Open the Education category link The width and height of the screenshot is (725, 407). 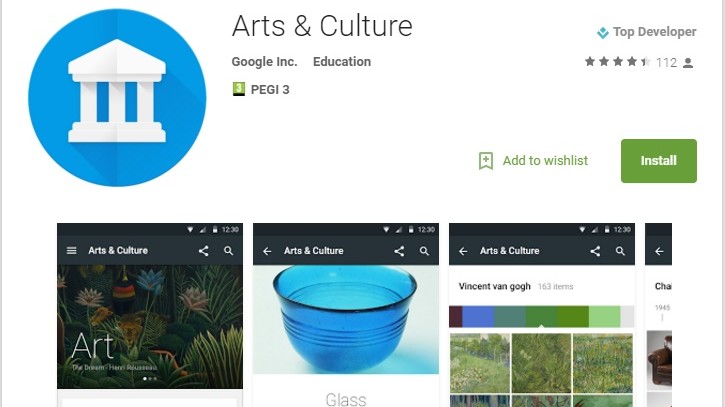342,62
